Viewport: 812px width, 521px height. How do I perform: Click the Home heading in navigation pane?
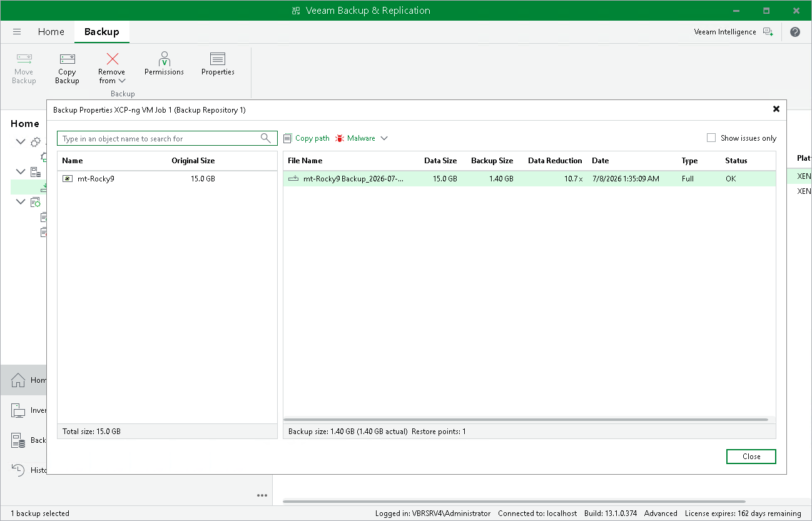coord(25,124)
